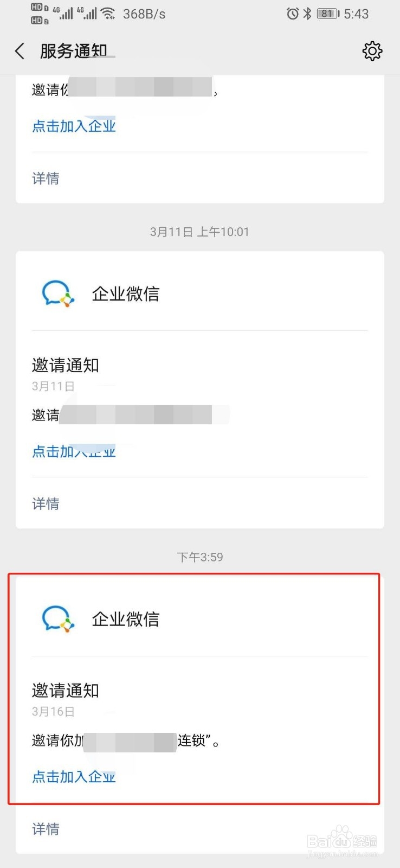Open 详情 in the March 11 card
This screenshot has height=868, width=400.
pyautogui.click(x=46, y=504)
